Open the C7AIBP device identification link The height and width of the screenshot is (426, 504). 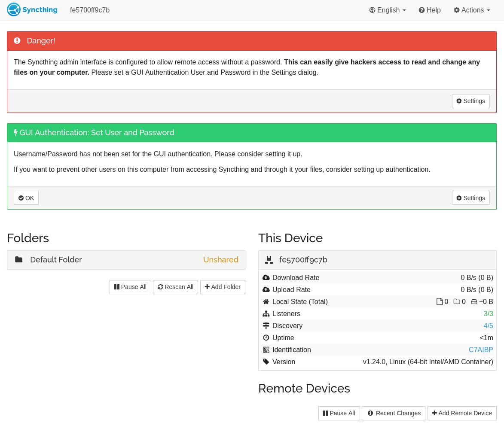480,350
